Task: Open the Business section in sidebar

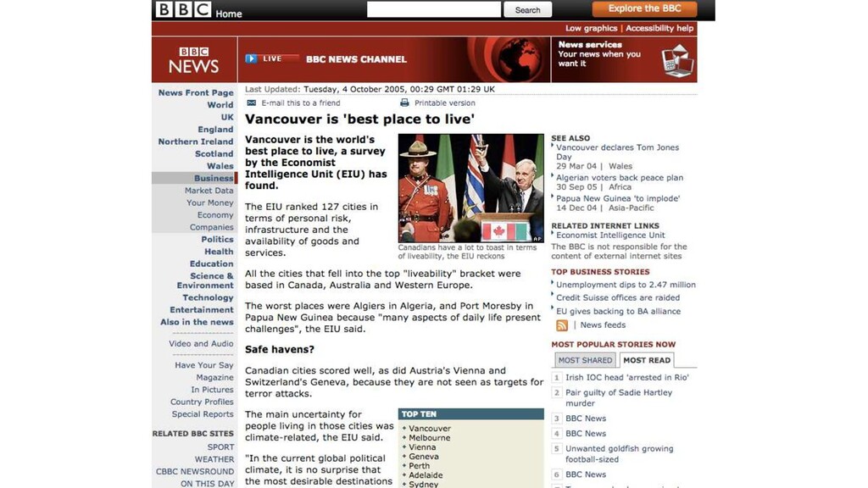Action: click(214, 178)
